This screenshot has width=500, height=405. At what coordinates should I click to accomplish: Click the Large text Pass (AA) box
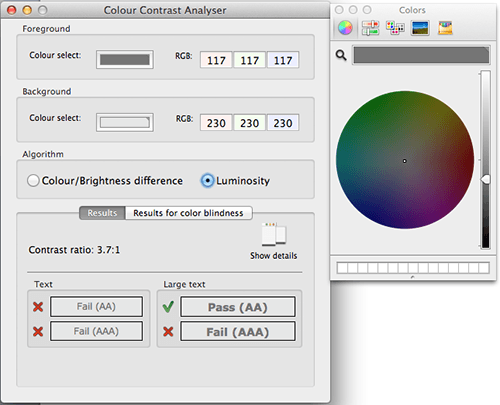(x=238, y=307)
